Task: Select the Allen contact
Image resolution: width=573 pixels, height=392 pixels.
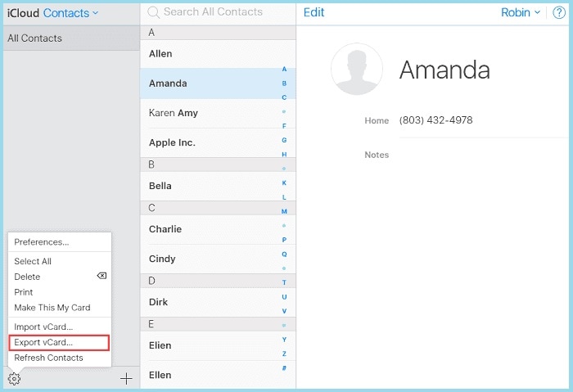Action: [x=218, y=54]
